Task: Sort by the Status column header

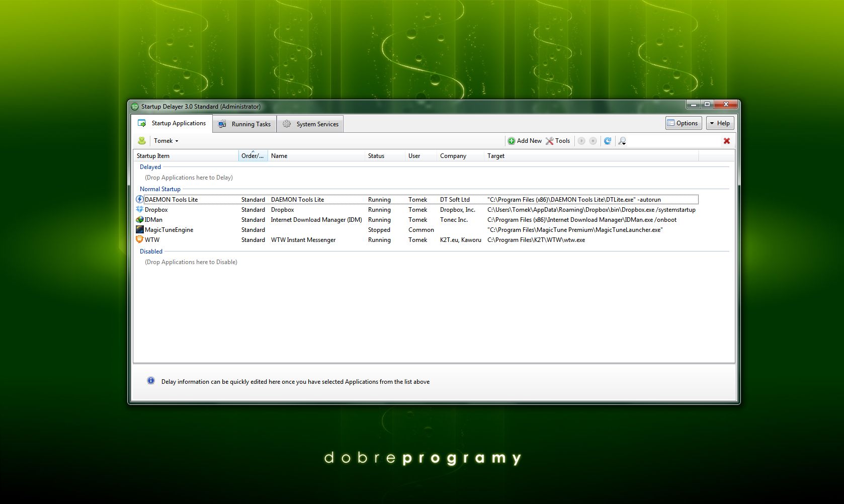Action: [385, 156]
